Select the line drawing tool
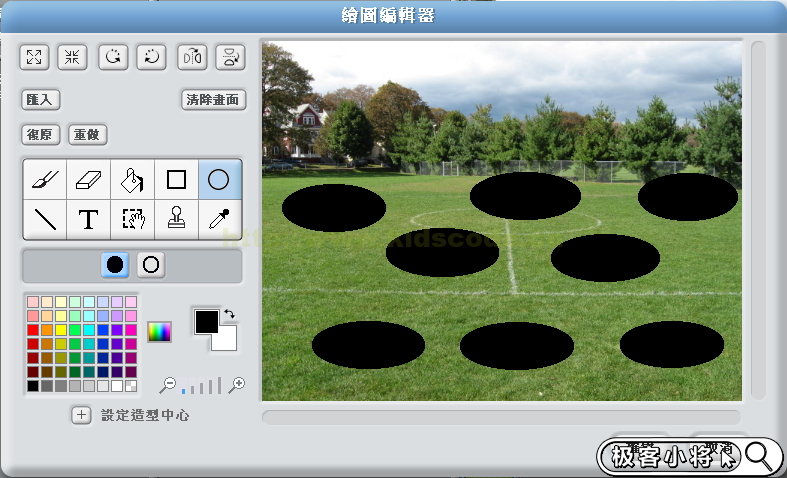The width and height of the screenshot is (787, 478). coord(45,219)
